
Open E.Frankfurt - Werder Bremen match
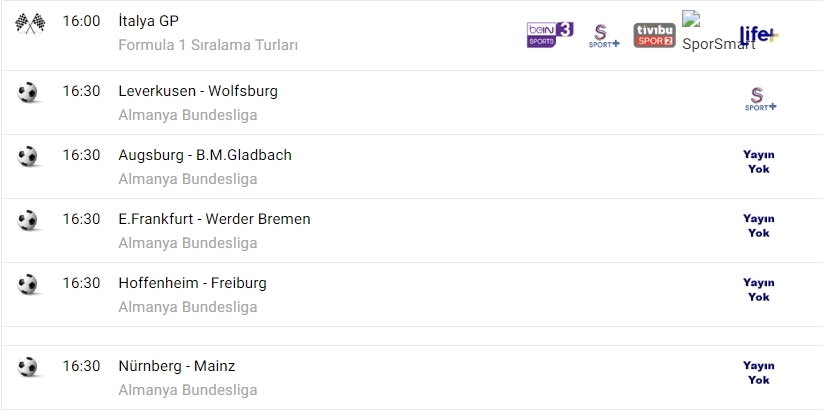click(214, 219)
